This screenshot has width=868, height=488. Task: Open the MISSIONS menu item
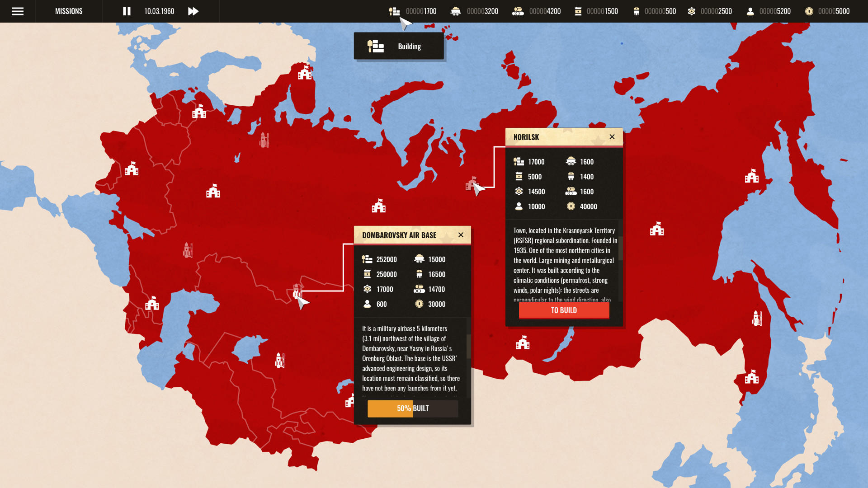tap(69, 11)
